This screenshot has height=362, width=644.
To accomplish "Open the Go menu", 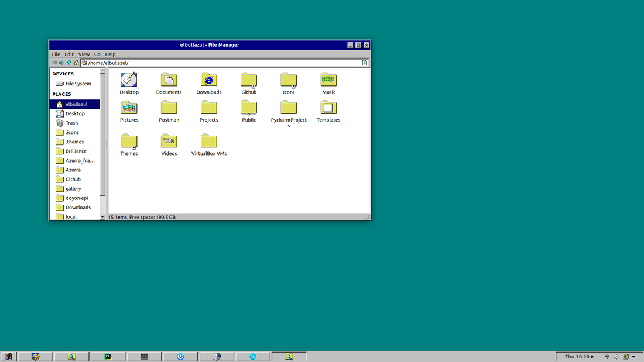I will (97, 54).
